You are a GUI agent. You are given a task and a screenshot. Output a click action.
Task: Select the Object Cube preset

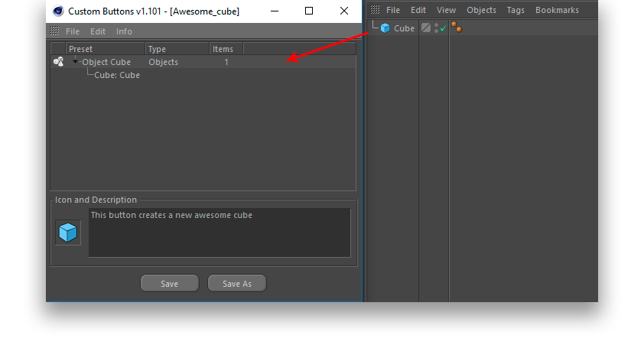(x=106, y=62)
